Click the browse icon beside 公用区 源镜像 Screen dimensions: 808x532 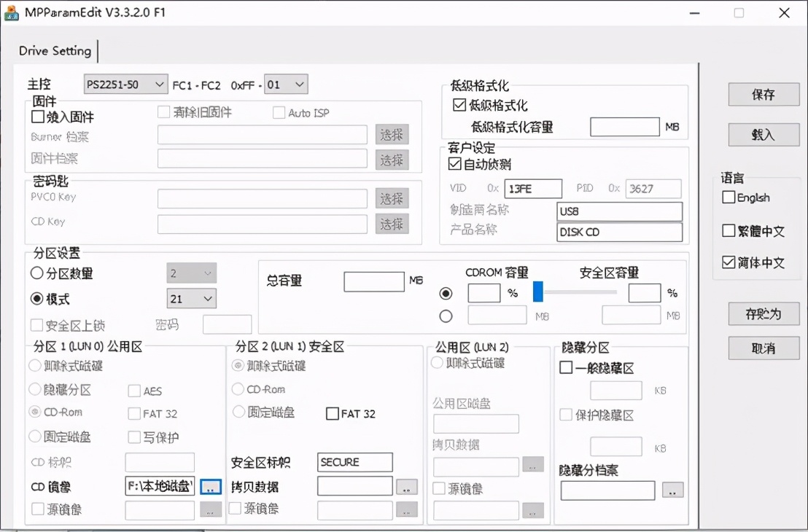click(532, 510)
